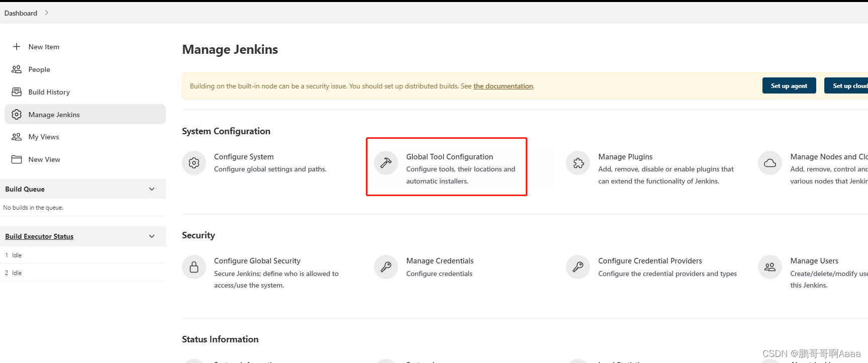Screen dimensions: 868x363
Task: Click 'No builds in the queue.' text
Action: coord(33,208)
